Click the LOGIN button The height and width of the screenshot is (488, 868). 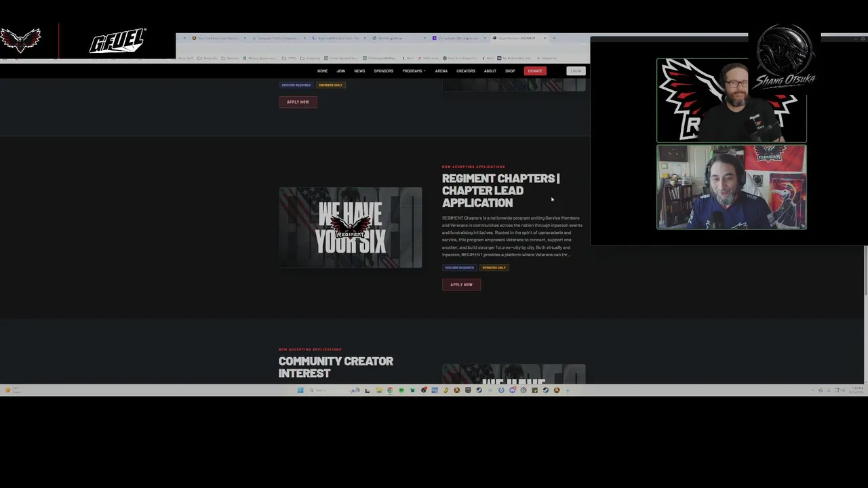(576, 71)
